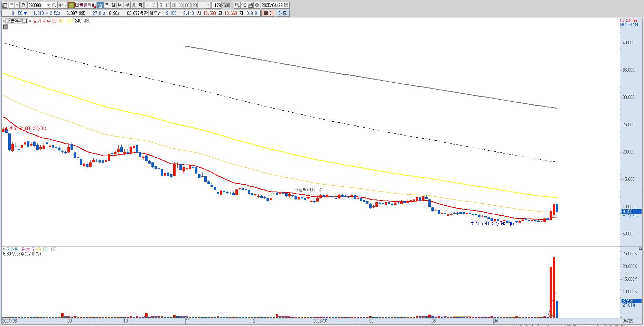Click the small square before 종가 지수 legend
644x326 pixels.
click(x=31, y=21)
